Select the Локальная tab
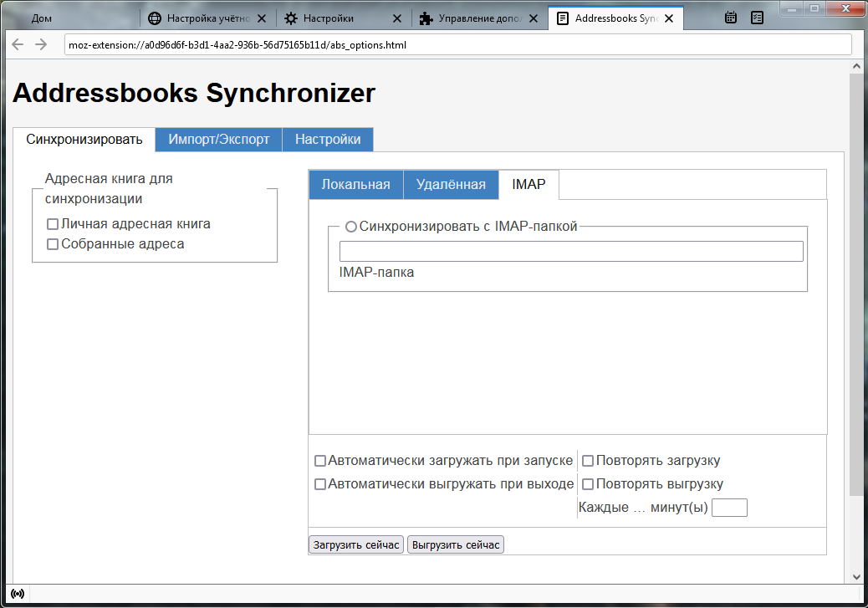868x608 pixels. (355, 184)
